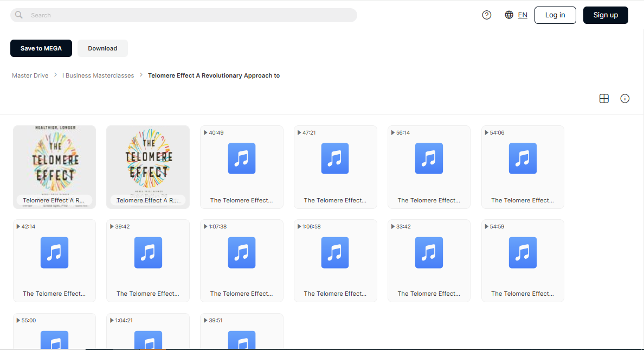
Task: Click the second cover image's 'Telomere Effect A R...' label
Action: pos(147,200)
